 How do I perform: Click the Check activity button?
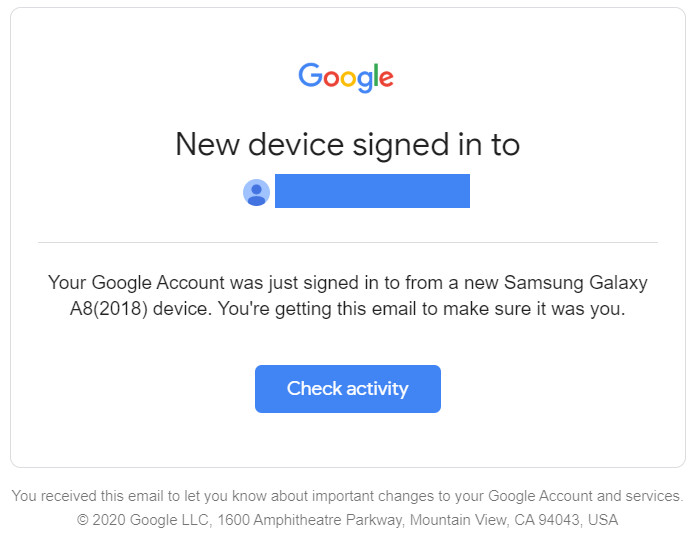coord(347,389)
